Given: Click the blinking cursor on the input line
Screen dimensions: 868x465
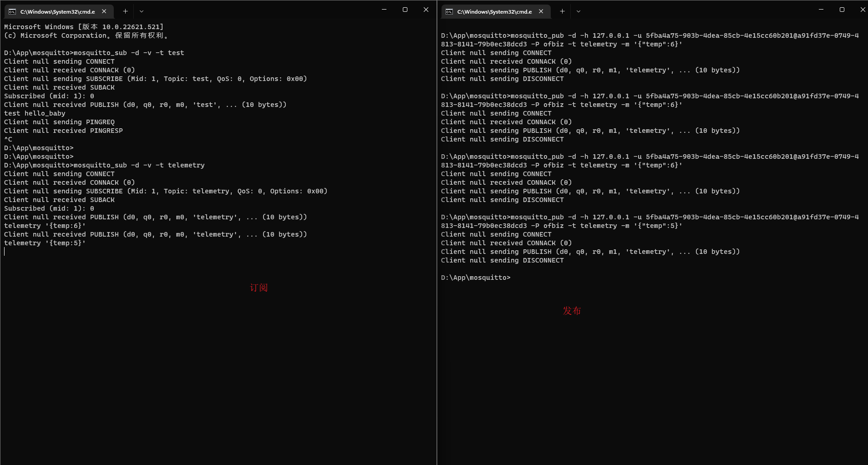Looking at the screenshot, I should 5,251.
